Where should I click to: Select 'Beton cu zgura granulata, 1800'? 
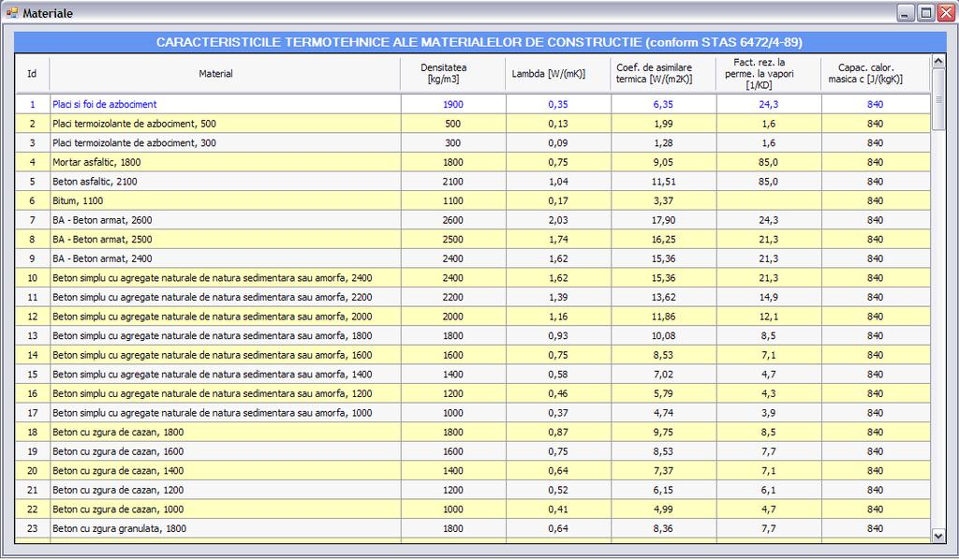(472, 528)
